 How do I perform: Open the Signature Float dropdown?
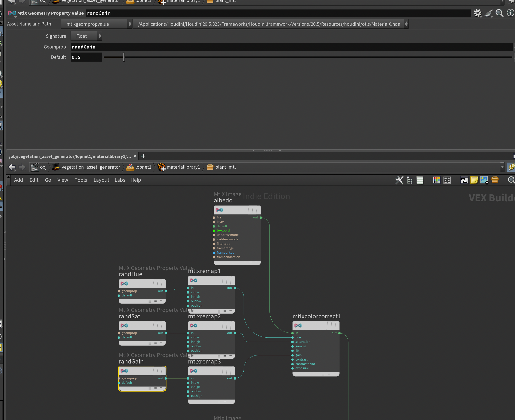click(86, 36)
